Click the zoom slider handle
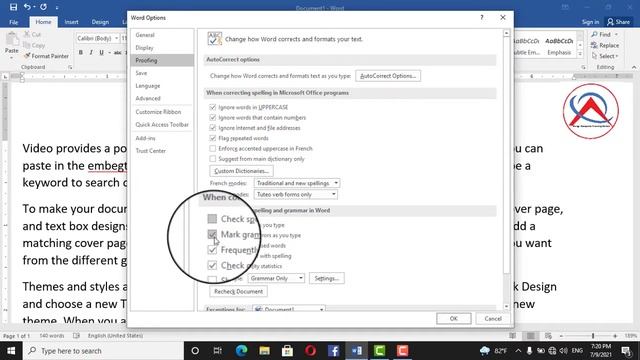Image resolution: width=640 pixels, height=360 pixels. pos(593,336)
